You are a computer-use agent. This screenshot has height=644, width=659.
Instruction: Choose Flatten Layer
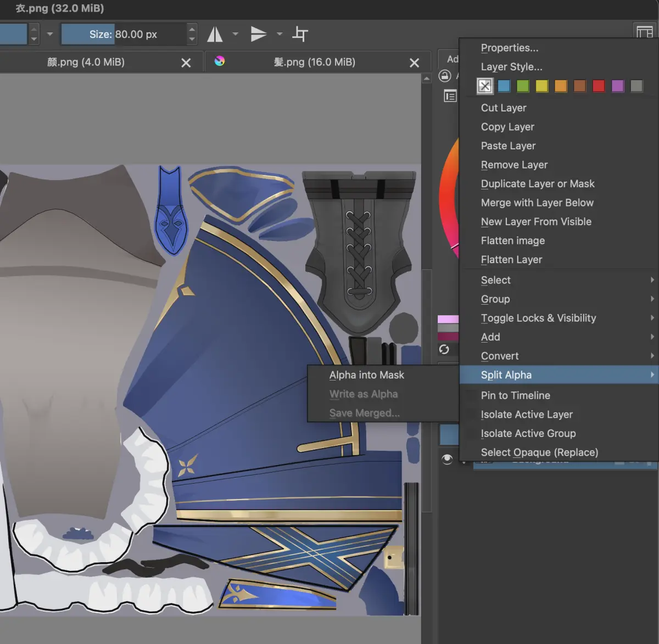(x=559, y=259)
